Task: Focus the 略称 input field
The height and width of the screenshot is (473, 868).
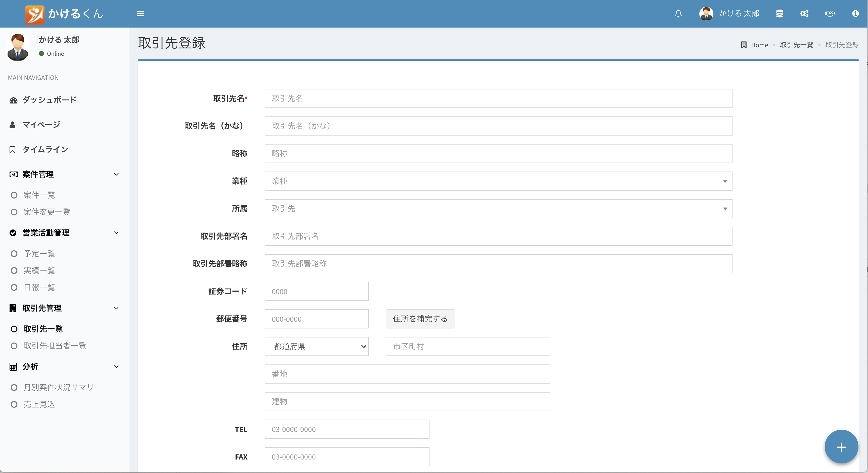Action: coord(498,153)
